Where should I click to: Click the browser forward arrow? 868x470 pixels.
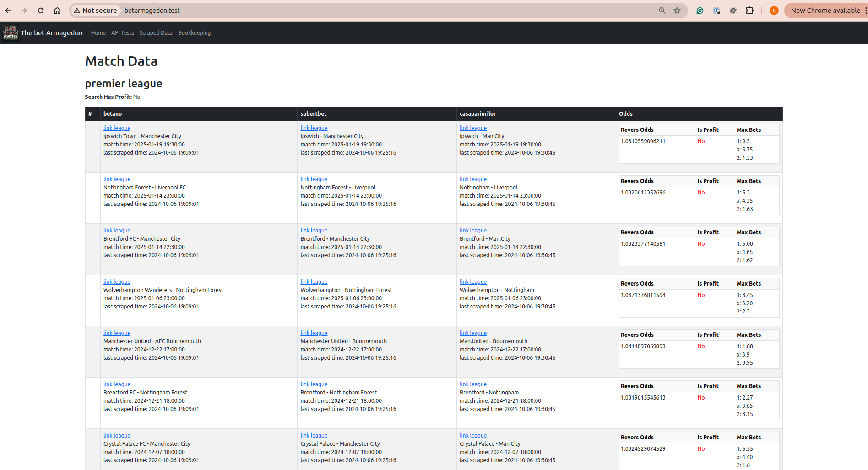24,11
